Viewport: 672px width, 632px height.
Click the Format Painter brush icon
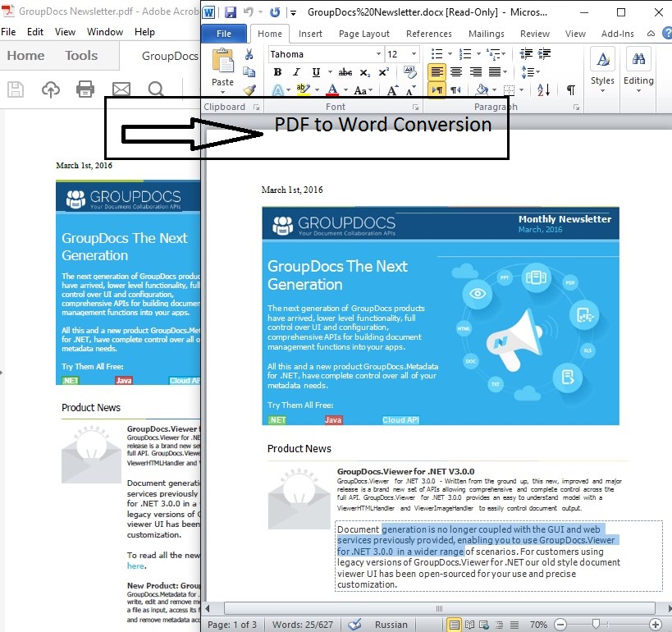pos(249,90)
